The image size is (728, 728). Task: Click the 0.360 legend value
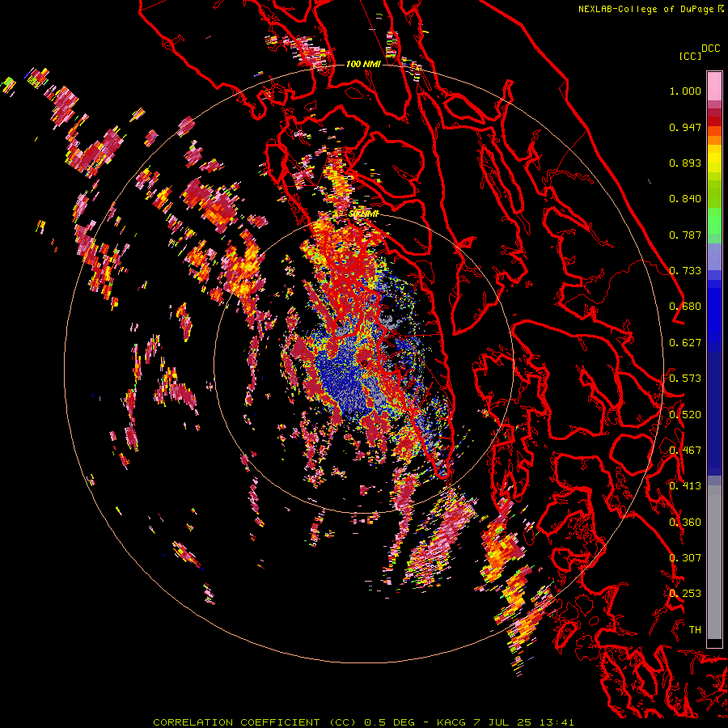tap(685, 523)
